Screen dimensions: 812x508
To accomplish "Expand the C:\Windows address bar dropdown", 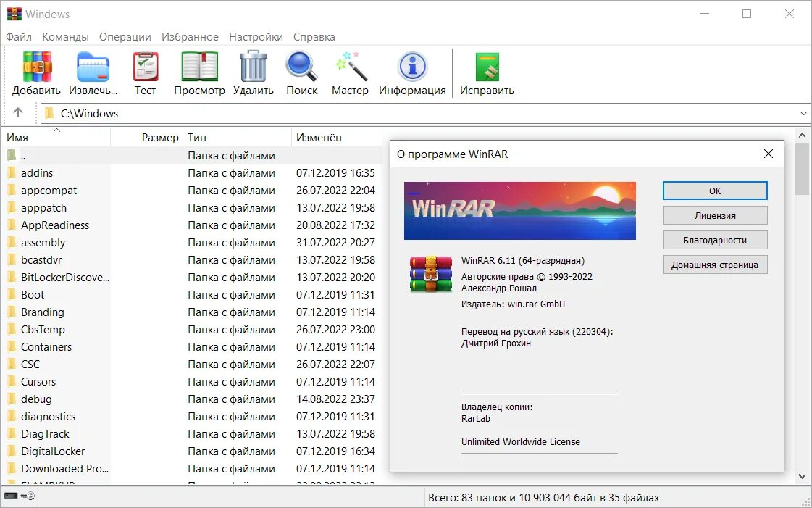I will click(803, 113).
